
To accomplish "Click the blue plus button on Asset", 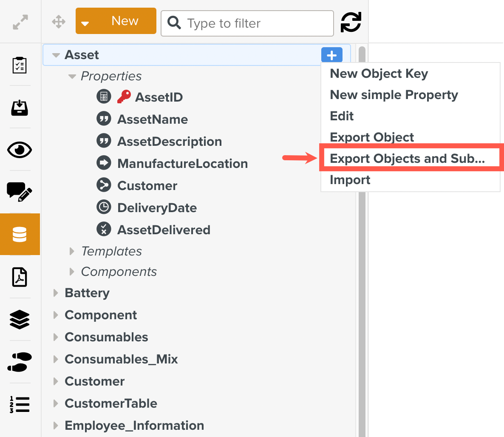I will (331, 55).
